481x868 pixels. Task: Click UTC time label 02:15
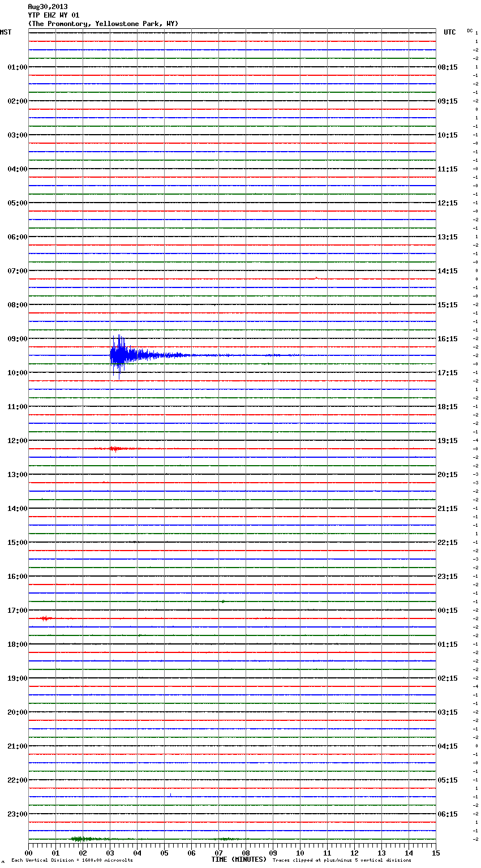point(448,678)
